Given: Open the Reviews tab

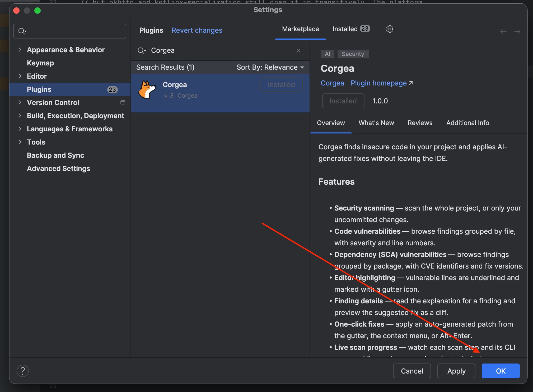Looking at the screenshot, I should pos(420,123).
